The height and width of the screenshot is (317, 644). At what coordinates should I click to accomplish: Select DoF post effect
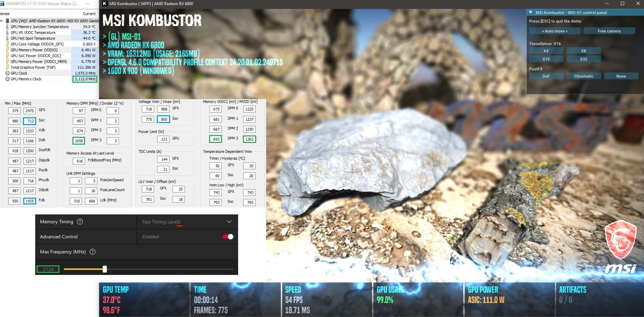tap(546, 76)
